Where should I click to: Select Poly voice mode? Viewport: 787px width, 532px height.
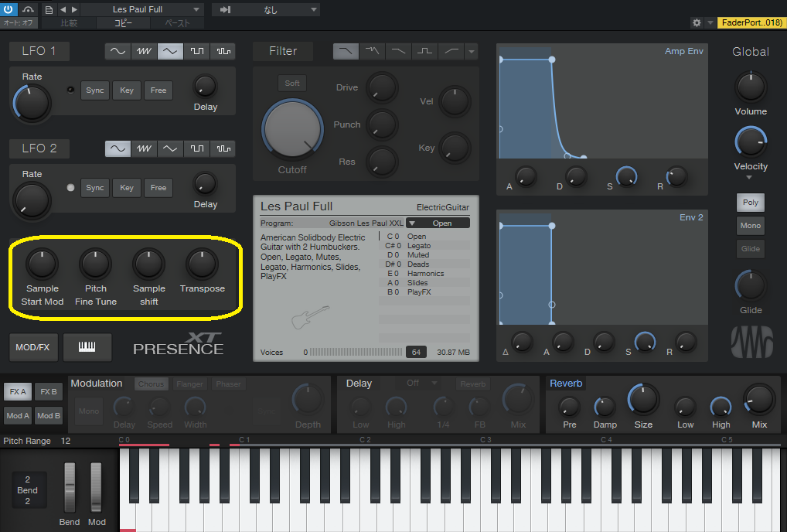click(x=751, y=203)
